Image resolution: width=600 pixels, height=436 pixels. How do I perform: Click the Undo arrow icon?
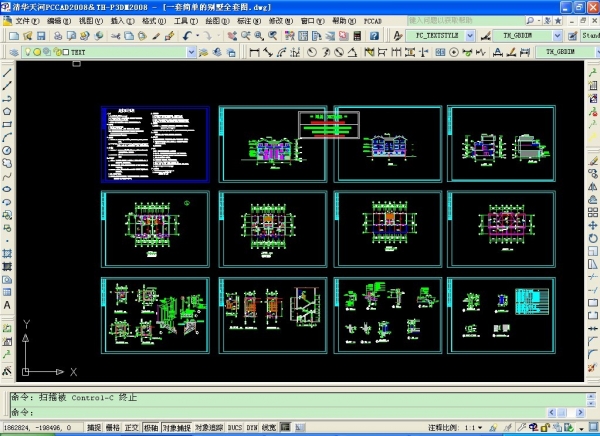[x=188, y=35]
